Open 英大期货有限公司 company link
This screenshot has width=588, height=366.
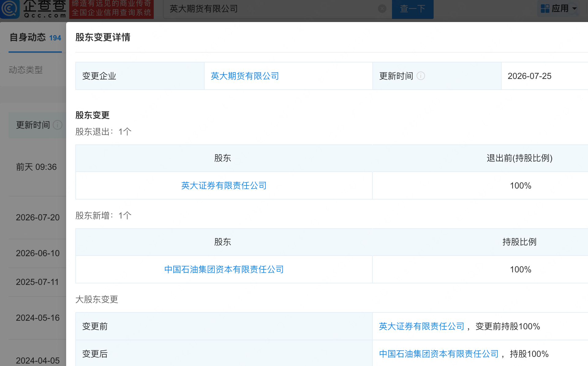coord(245,76)
